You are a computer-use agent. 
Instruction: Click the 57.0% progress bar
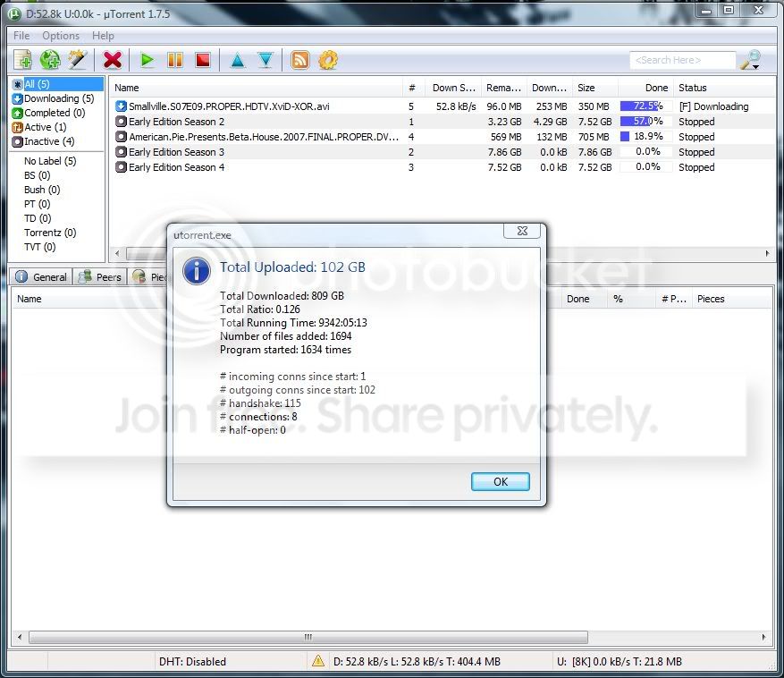[x=645, y=121]
